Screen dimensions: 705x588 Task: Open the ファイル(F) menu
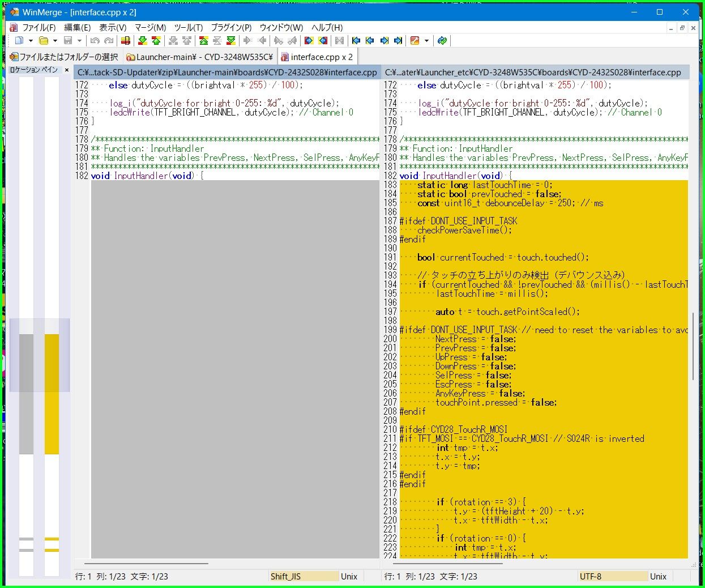pyautogui.click(x=39, y=27)
